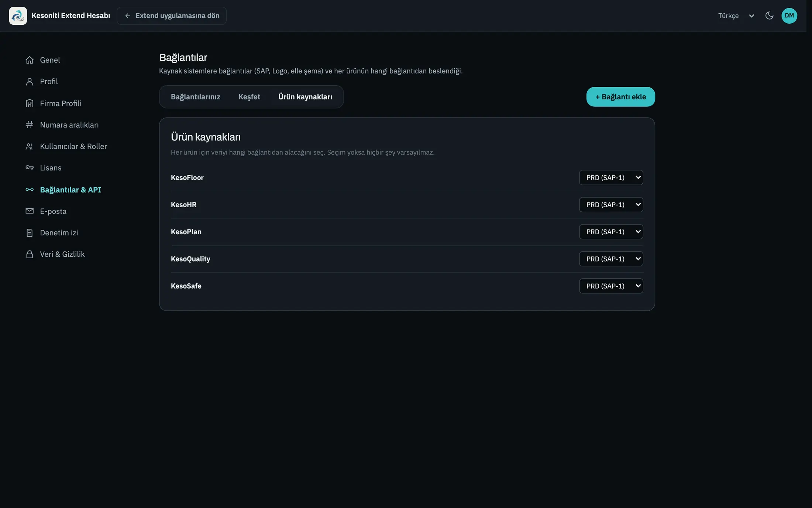This screenshot has height=508, width=812.
Task: Toggle dark mode with the moon icon
Action: 769,16
